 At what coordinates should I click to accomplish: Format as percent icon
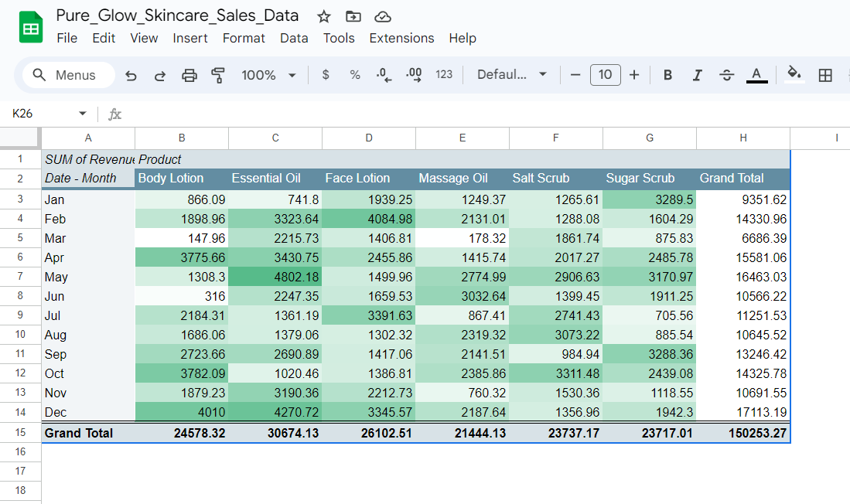tap(355, 75)
